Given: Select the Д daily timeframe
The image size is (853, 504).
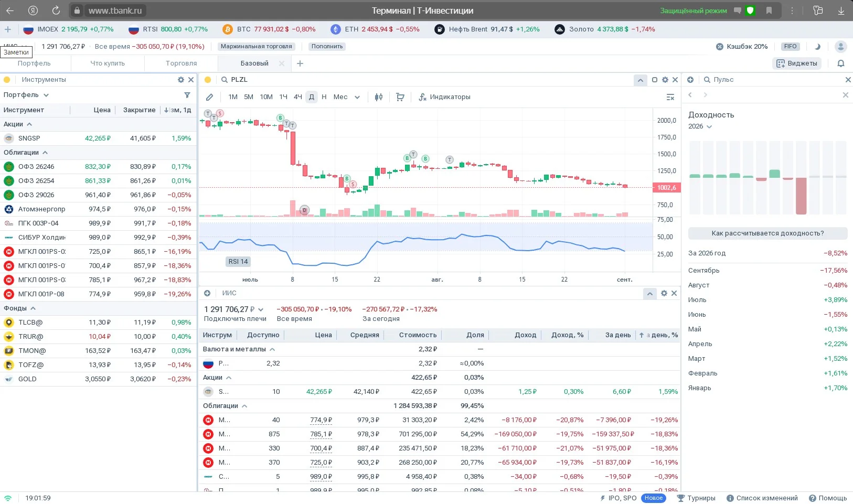Looking at the screenshot, I should [312, 97].
